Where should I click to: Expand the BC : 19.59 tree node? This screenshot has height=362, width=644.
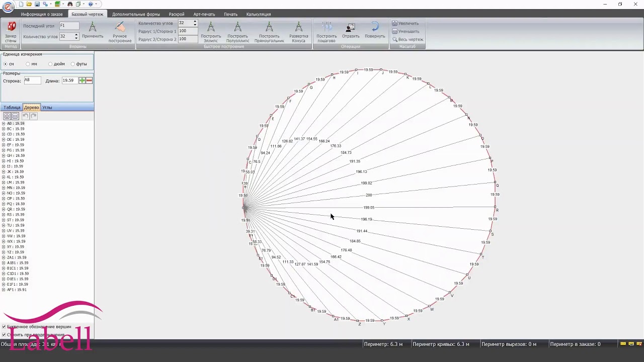tap(4, 129)
